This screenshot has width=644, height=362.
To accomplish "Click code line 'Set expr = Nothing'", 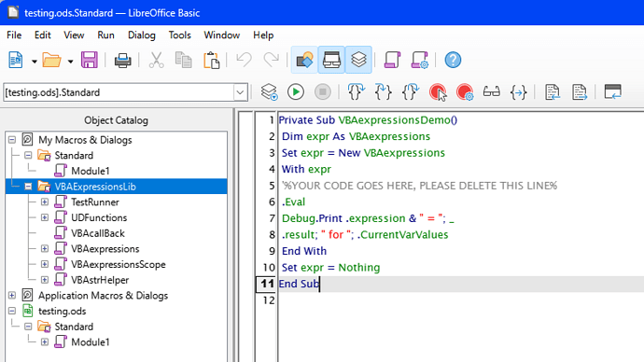I will click(x=330, y=268).
